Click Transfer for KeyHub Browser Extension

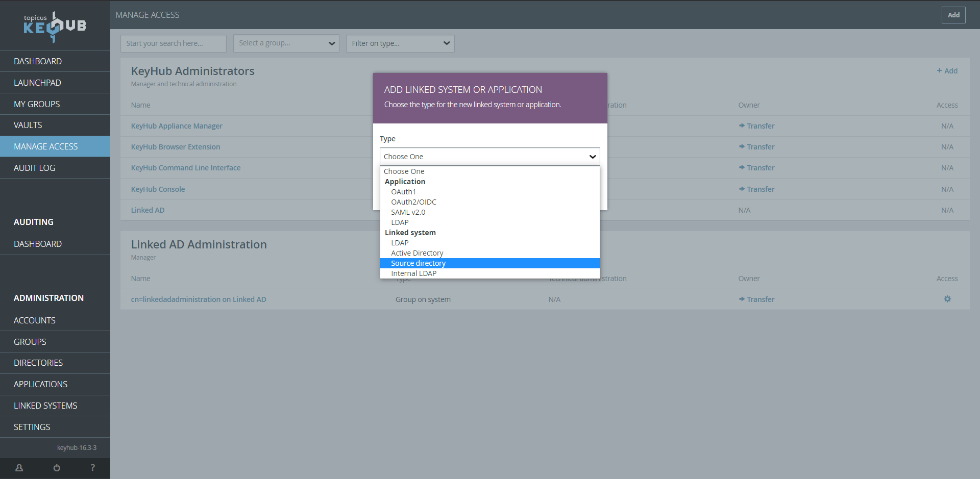(756, 147)
